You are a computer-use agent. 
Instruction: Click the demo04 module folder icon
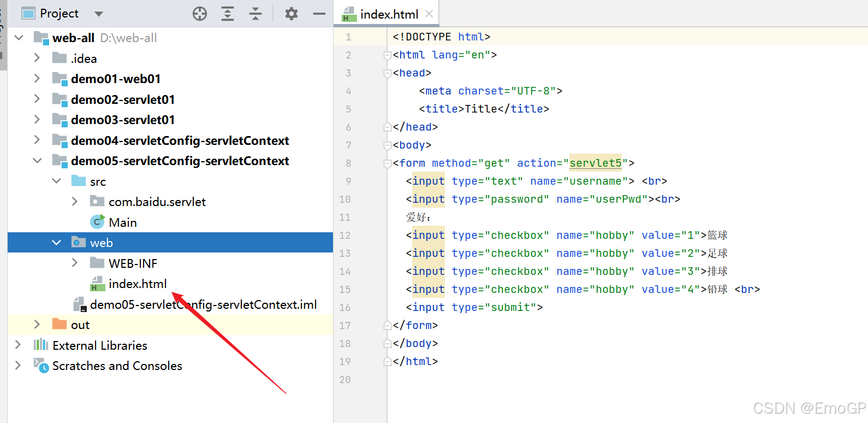[x=60, y=140]
